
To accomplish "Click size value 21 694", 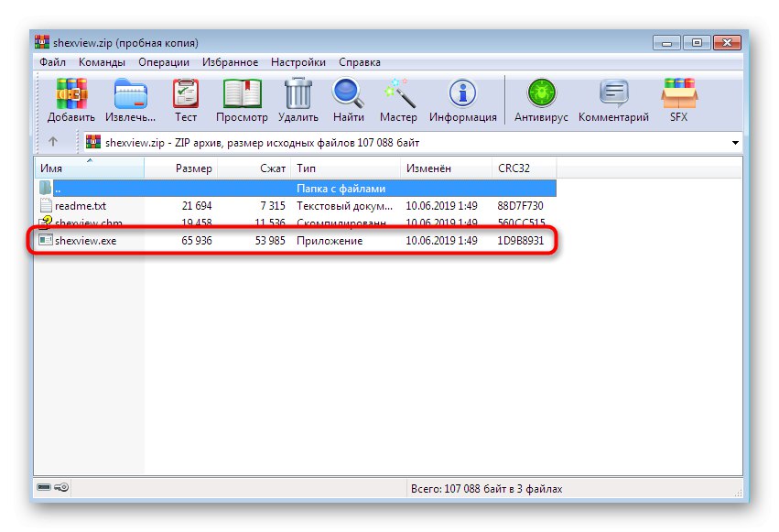I will 197,206.
